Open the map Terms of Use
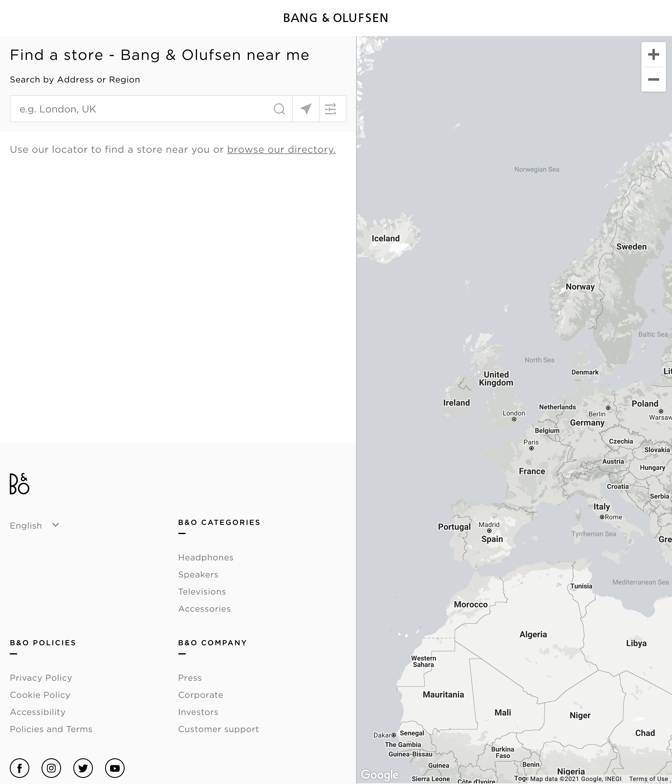The width and height of the screenshot is (672, 784). click(648, 779)
